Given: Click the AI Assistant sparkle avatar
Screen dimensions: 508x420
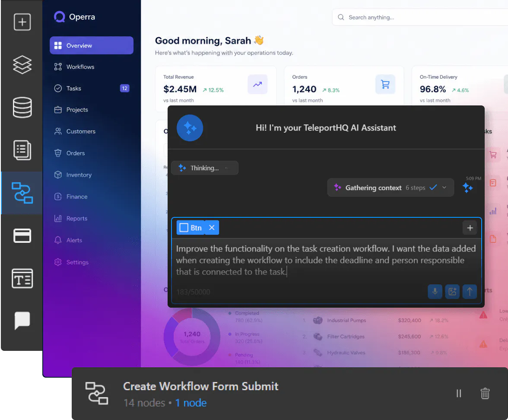Looking at the screenshot, I should (x=190, y=128).
